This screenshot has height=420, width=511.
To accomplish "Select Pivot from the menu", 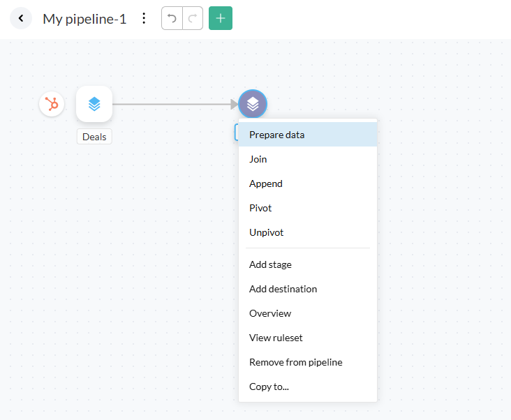I will tap(260, 208).
